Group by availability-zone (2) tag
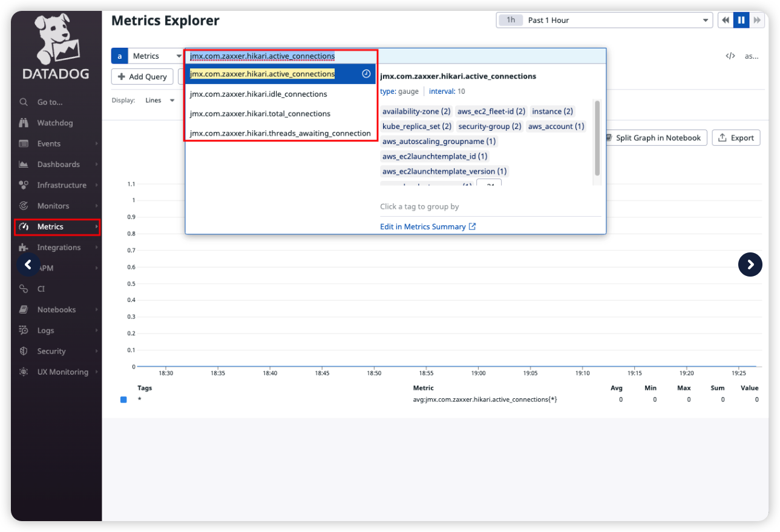The height and width of the screenshot is (532, 780). click(x=416, y=111)
